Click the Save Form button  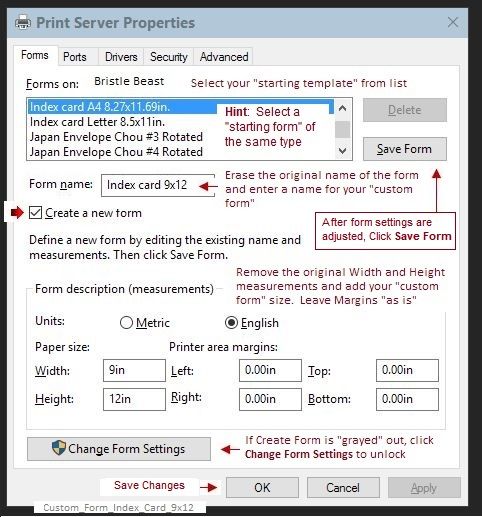pos(405,149)
